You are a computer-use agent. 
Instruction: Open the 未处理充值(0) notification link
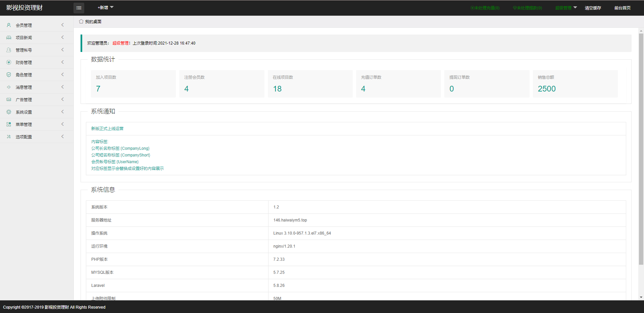click(x=485, y=8)
